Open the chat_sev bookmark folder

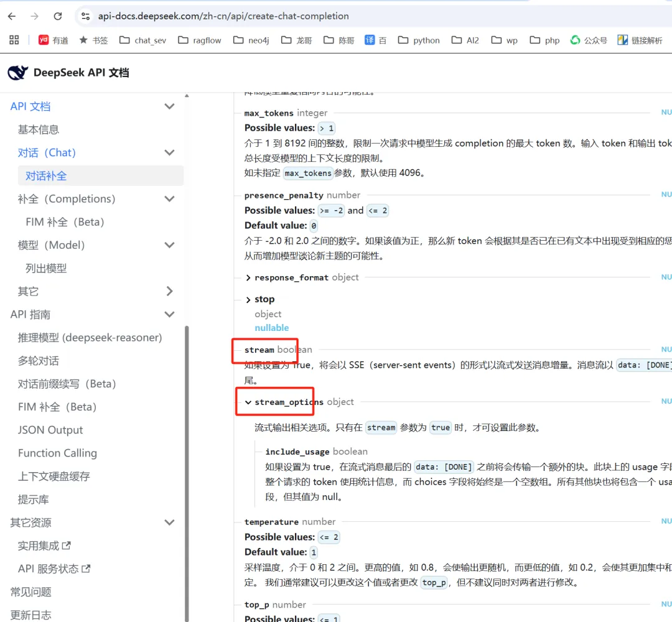click(x=142, y=40)
